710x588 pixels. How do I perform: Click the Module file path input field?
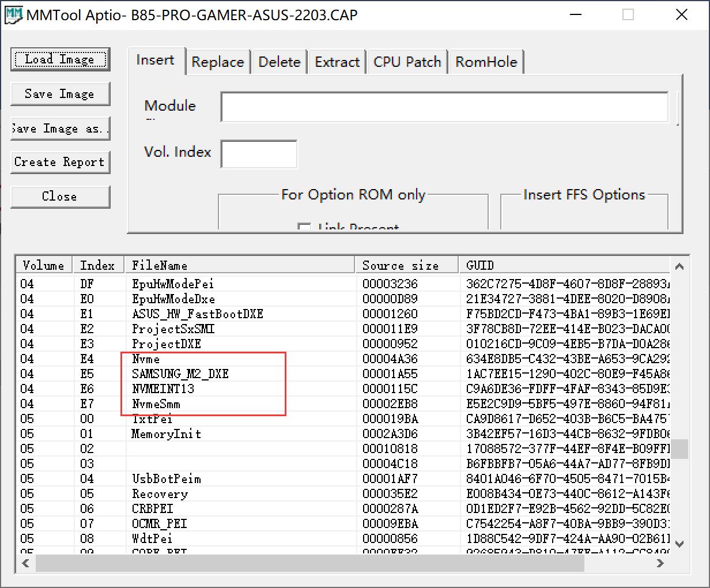tap(444, 107)
